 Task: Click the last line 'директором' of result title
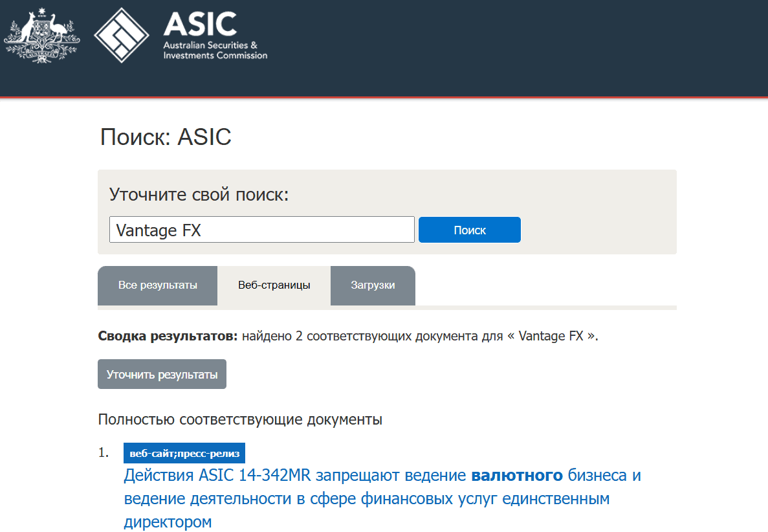click(168, 522)
